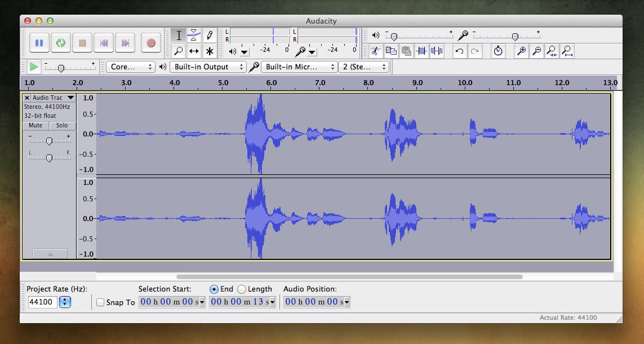Open Audio Position time format dropdown
Screen dimensions: 644x344
(347, 302)
